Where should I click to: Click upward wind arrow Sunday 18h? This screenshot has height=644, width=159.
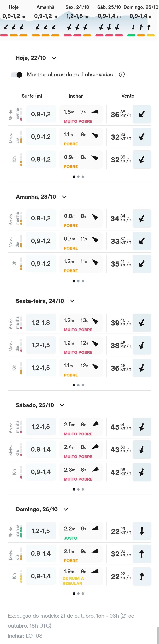click(x=142, y=577)
